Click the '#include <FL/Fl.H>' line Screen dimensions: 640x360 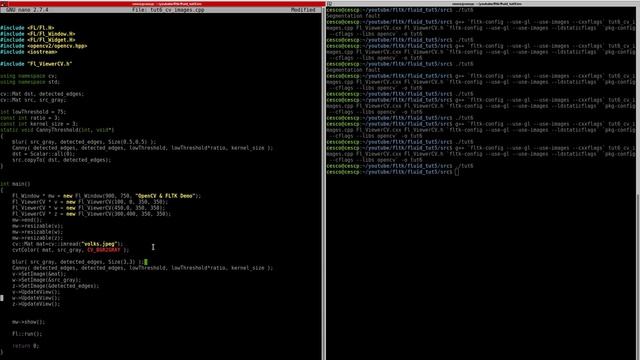click(27, 28)
